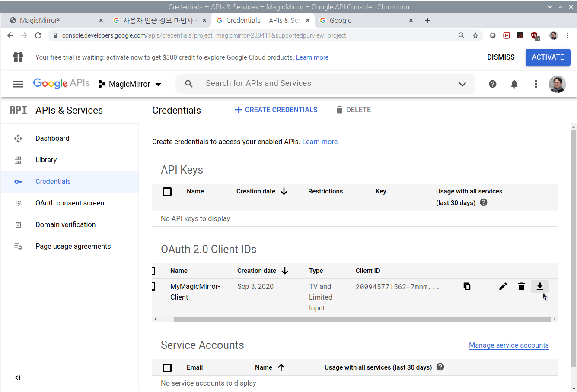Screen dimensions: 577x392
Task: Click the address bar URL
Action: (x=204, y=35)
